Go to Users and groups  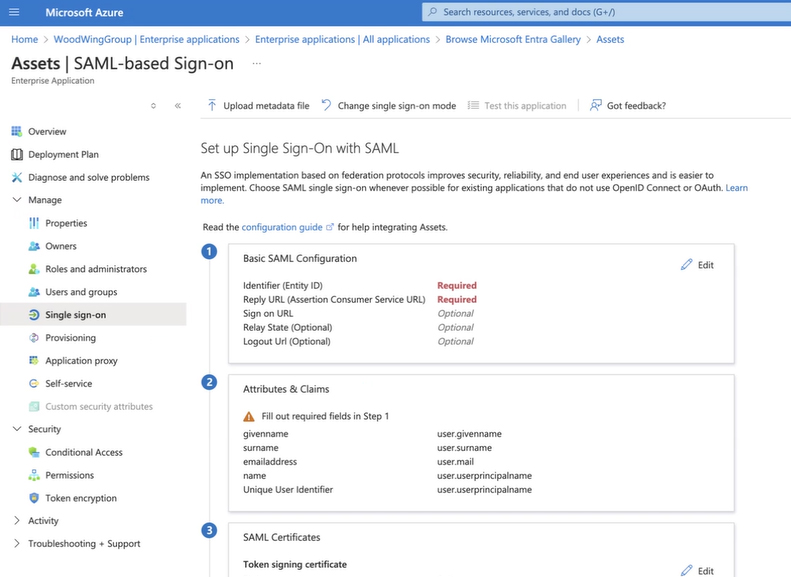pos(81,292)
